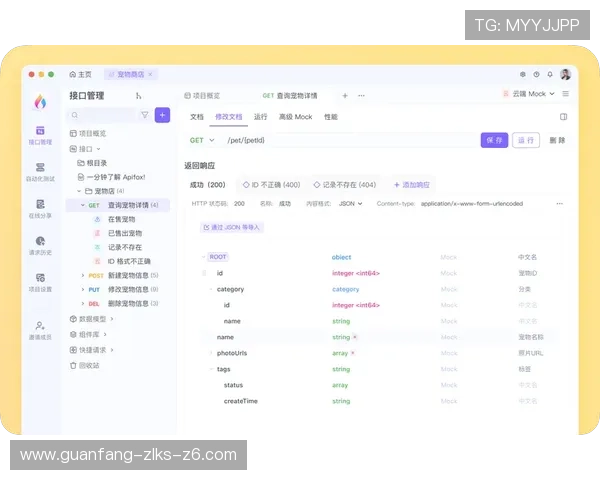Image resolution: width=600 pixels, height=480 pixels.
Task: Open the 自动化测试 sidebar section
Action: pyautogui.click(x=40, y=172)
